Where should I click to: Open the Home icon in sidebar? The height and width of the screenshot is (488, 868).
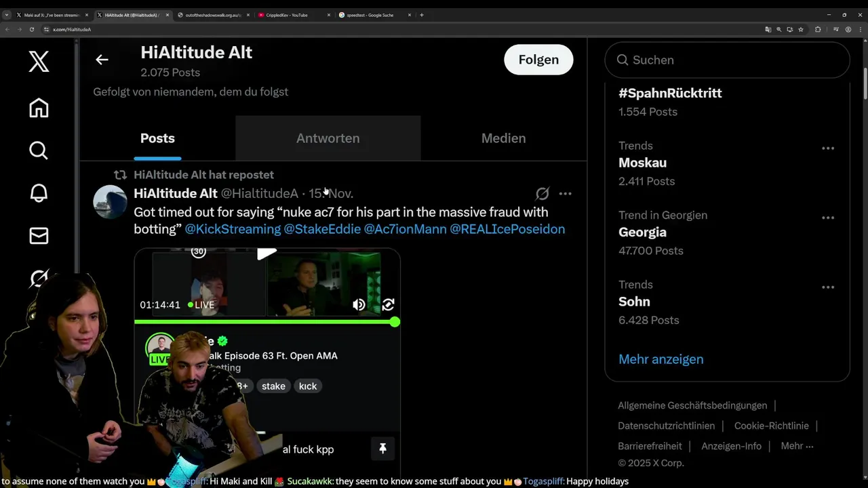tap(39, 108)
